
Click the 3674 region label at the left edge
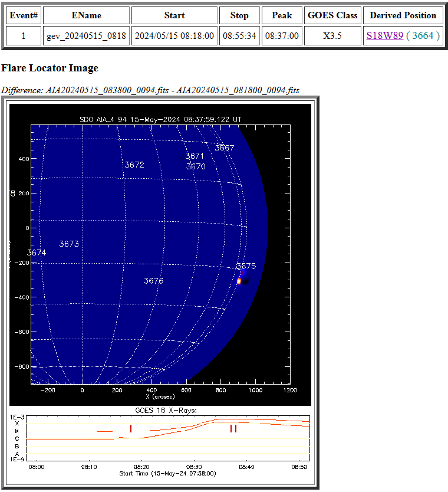tap(37, 252)
